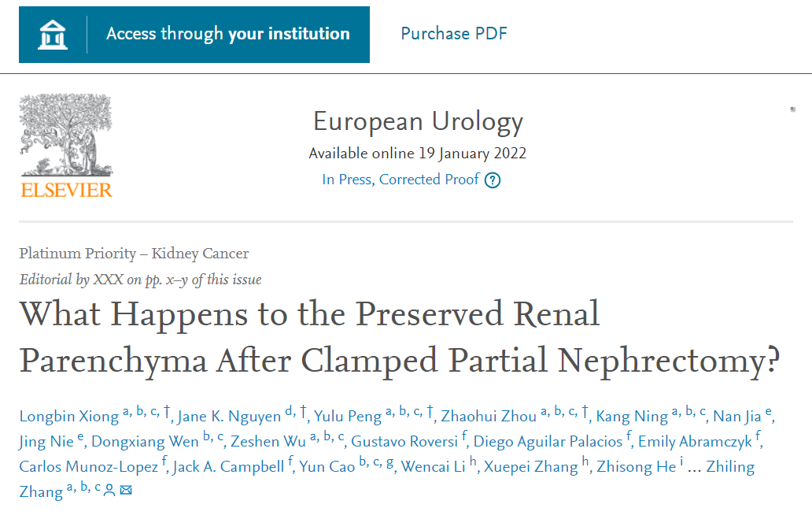Image resolution: width=812 pixels, height=519 pixels.
Task: Select author Longbin Xiong
Action: pos(69,417)
